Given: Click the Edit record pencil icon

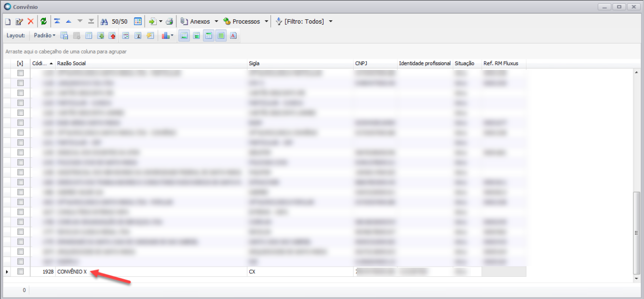Looking at the screenshot, I should coord(19,22).
